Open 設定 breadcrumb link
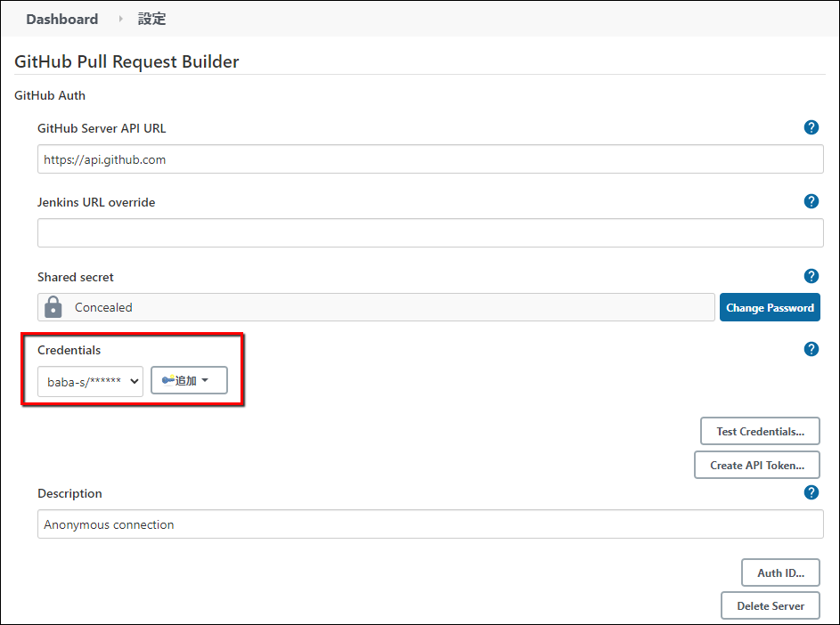This screenshot has height=625, width=840. point(151,20)
